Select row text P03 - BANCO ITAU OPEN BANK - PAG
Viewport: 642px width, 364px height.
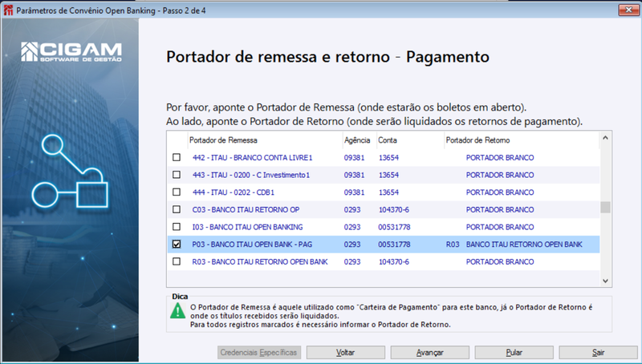coord(252,245)
